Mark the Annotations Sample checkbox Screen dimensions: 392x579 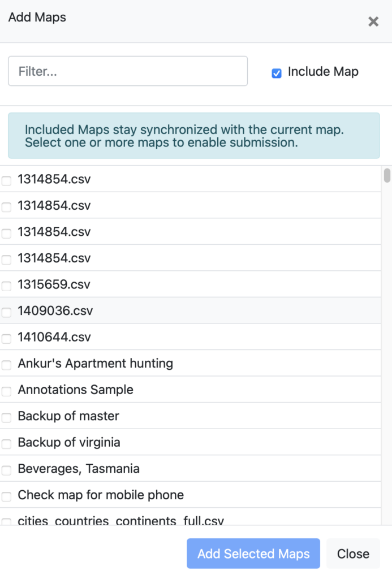[x=6, y=391]
